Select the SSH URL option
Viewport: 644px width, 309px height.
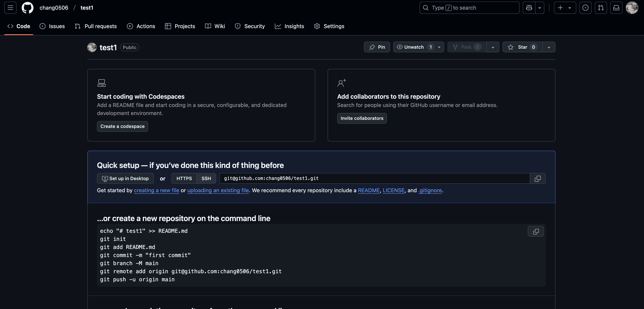click(x=206, y=179)
